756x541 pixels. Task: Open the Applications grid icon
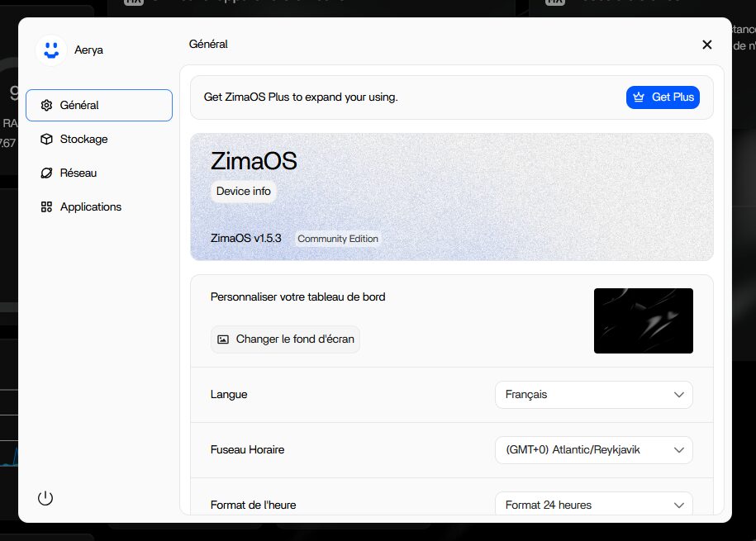(x=47, y=206)
